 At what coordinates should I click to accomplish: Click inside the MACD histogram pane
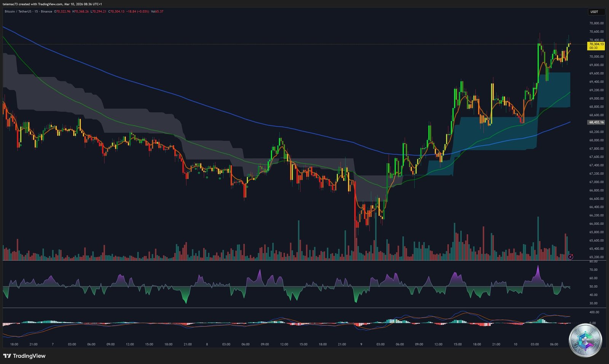pos(266,323)
